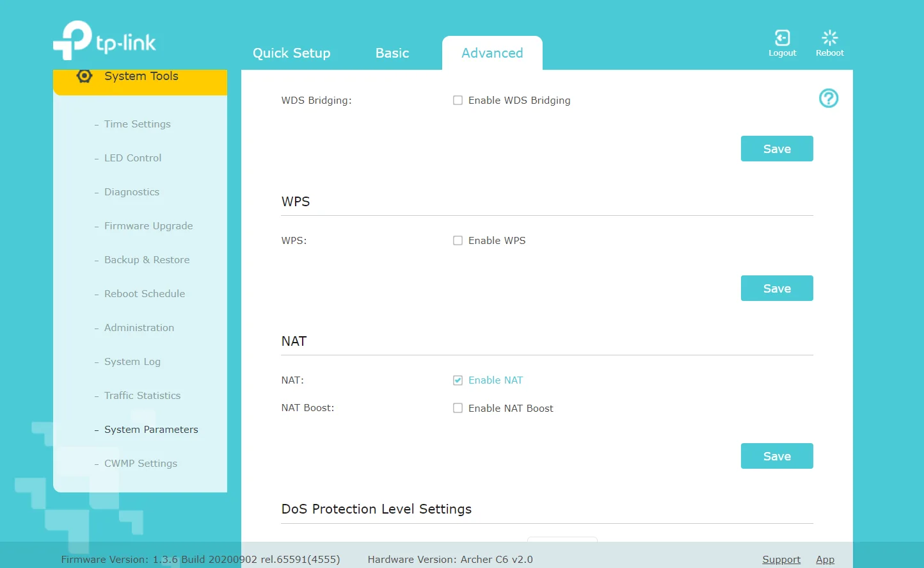Switch to the Basic tab
The image size is (924, 568).
click(x=392, y=53)
